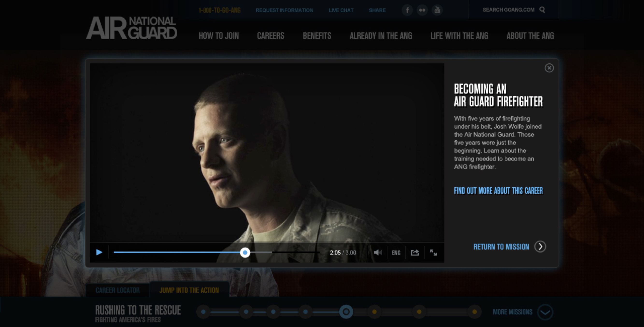644x327 pixels.
Task: Select the active ringed timeline marker
Action: click(x=346, y=312)
